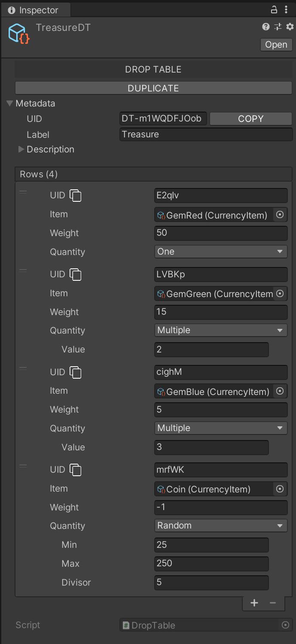Open object picker for Coin item
Viewport: 296px width, 644px height.
(280, 489)
